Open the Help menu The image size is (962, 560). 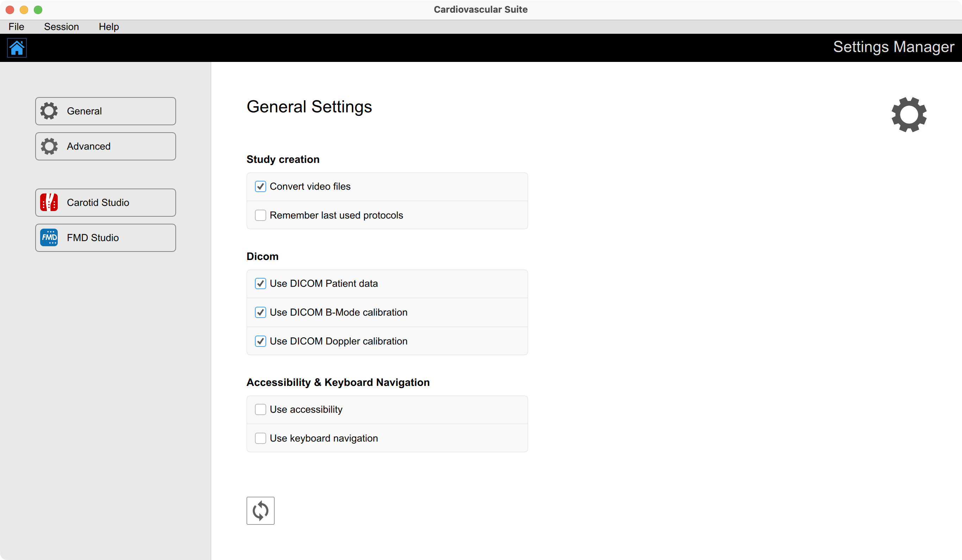[x=109, y=27]
